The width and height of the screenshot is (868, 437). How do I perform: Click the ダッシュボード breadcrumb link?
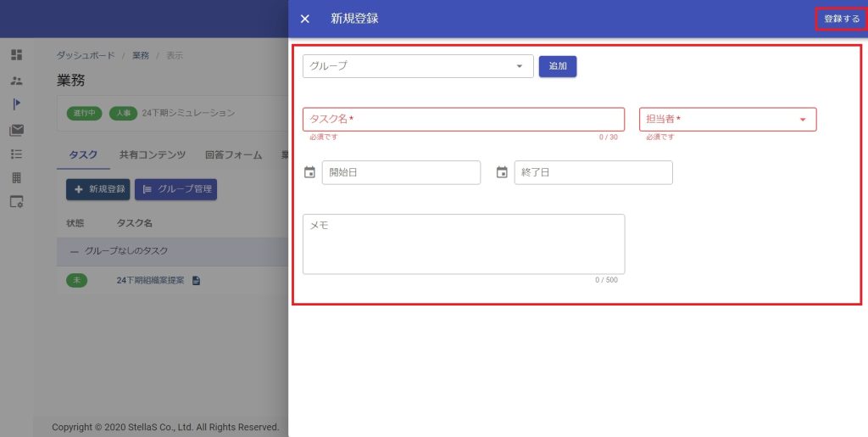[86, 55]
